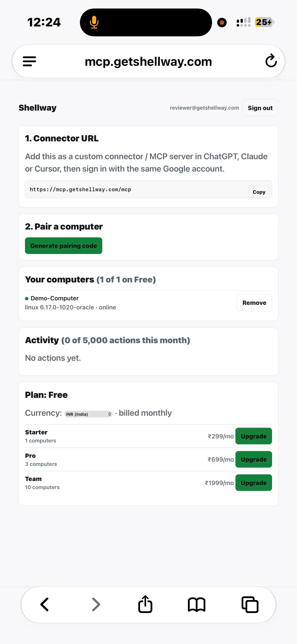297x644 pixels.
Task: Upgrade to the Pro plan
Action: [254, 459]
